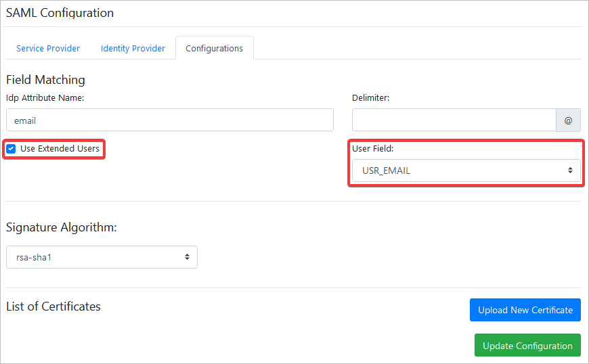Click the @ symbol beside Delimiter field

click(x=568, y=120)
